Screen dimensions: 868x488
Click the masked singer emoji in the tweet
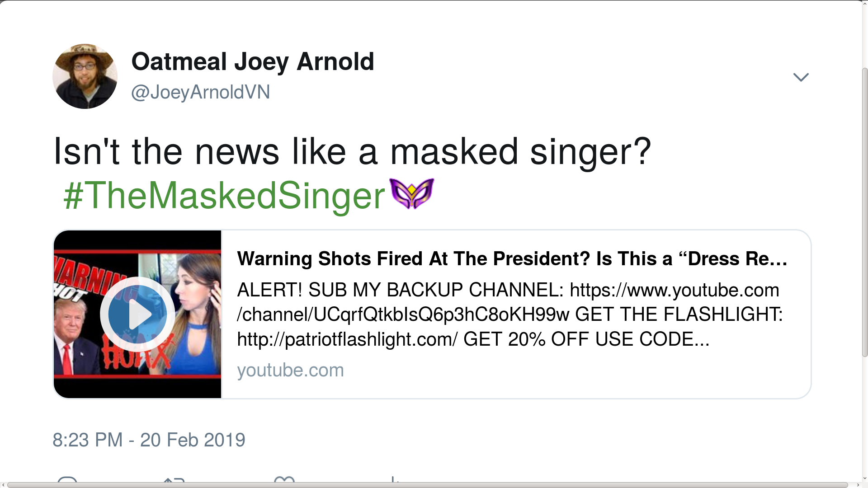pyautogui.click(x=412, y=194)
